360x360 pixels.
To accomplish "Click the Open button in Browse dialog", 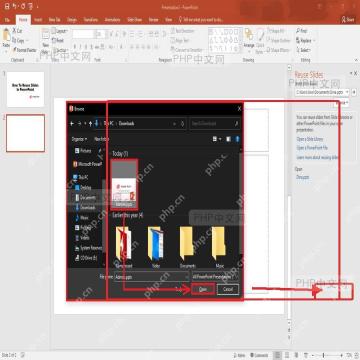I will (203, 289).
